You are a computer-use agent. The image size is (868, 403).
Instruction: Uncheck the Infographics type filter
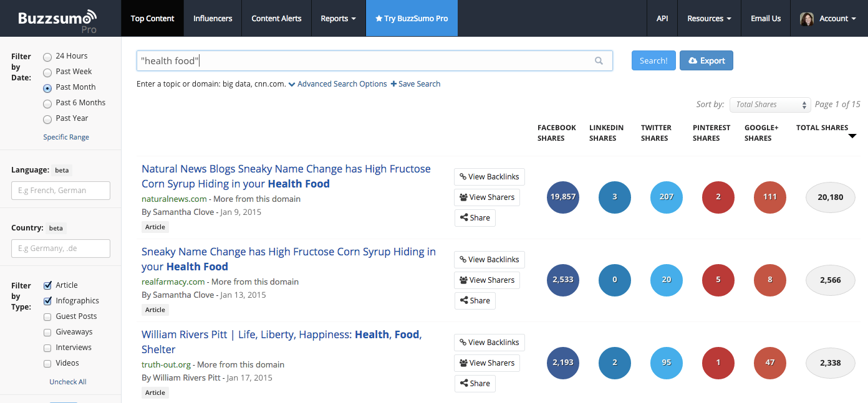point(47,301)
